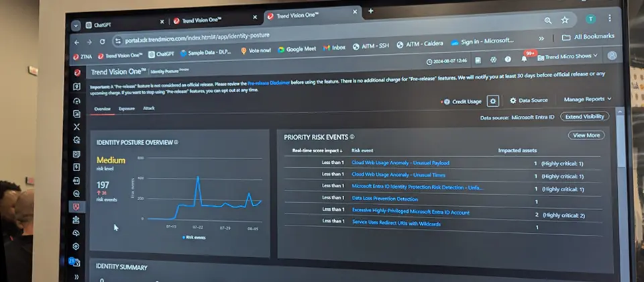644x282 pixels.
Task: Sort by Real-time score impact column
Action: (317, 150)
